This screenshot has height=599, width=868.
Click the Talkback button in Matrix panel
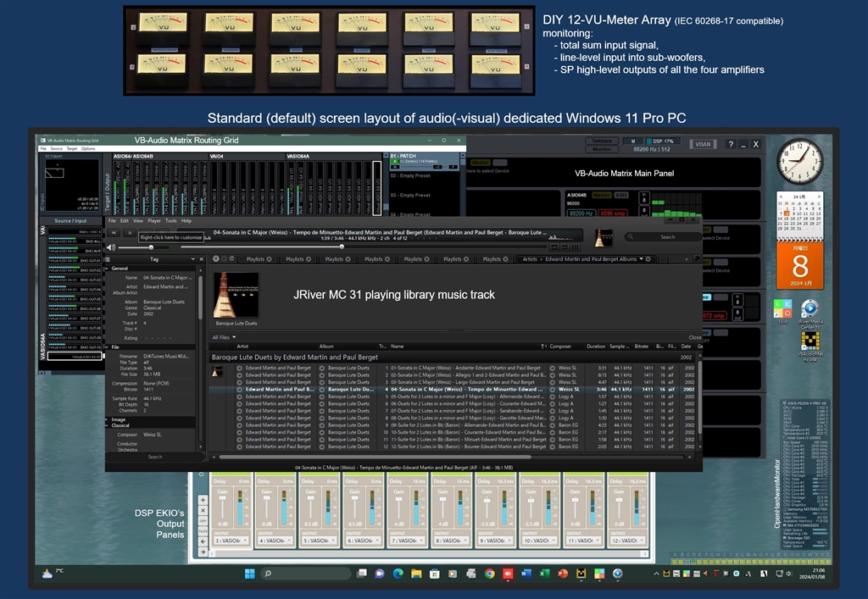(602, 141)
